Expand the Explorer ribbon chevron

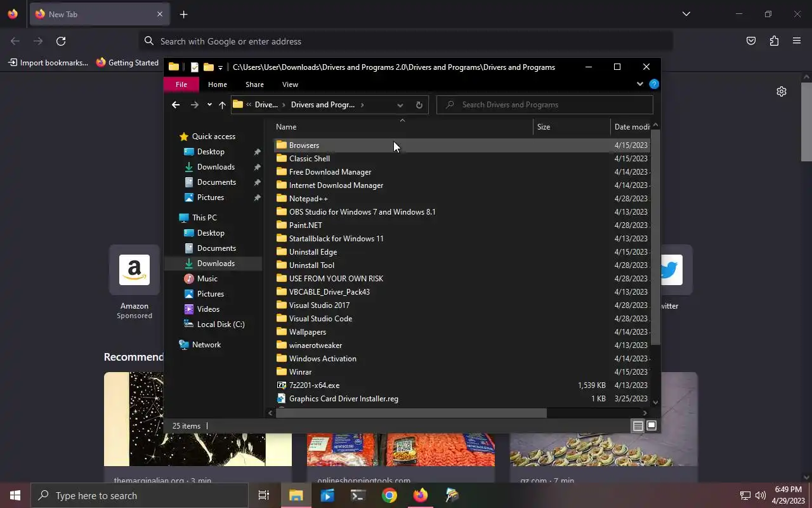pos(639,84)
